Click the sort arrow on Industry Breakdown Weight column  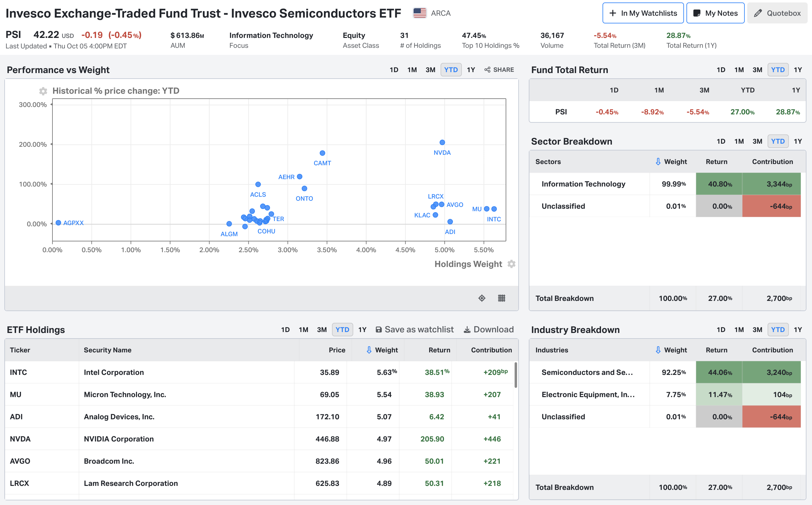tap(658, 350)
